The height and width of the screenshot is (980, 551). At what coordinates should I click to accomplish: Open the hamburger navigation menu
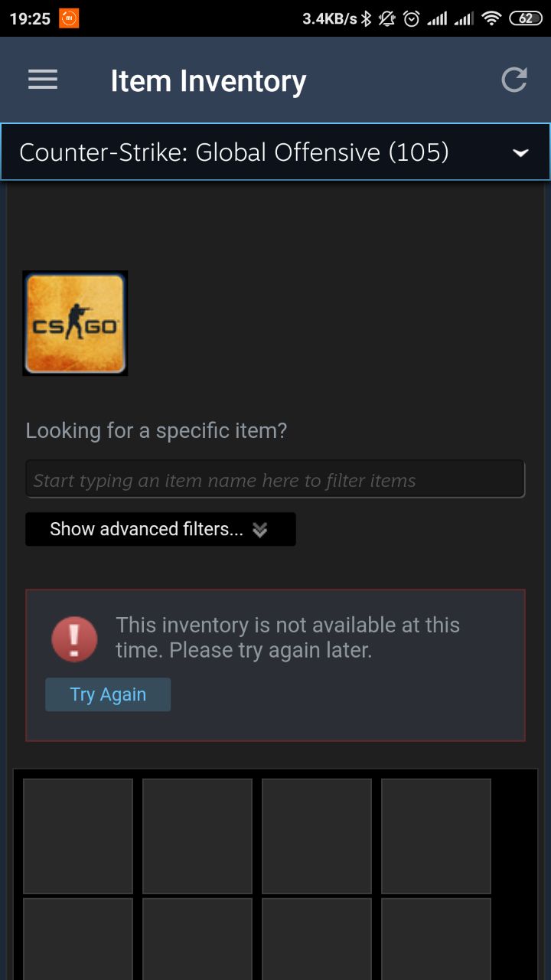tap(43, 80)
